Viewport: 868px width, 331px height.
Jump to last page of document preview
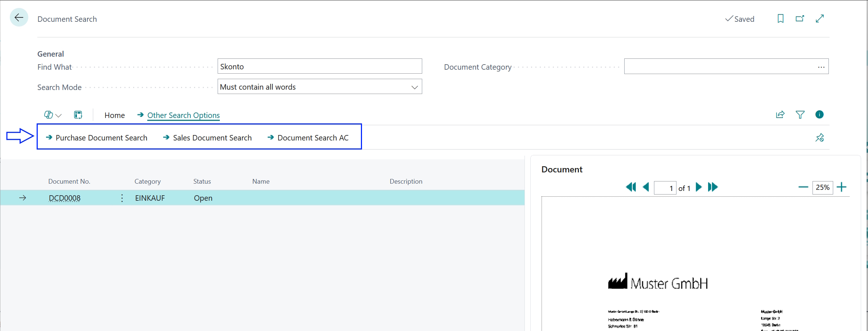pyautogui.click(x=712, y=187)
